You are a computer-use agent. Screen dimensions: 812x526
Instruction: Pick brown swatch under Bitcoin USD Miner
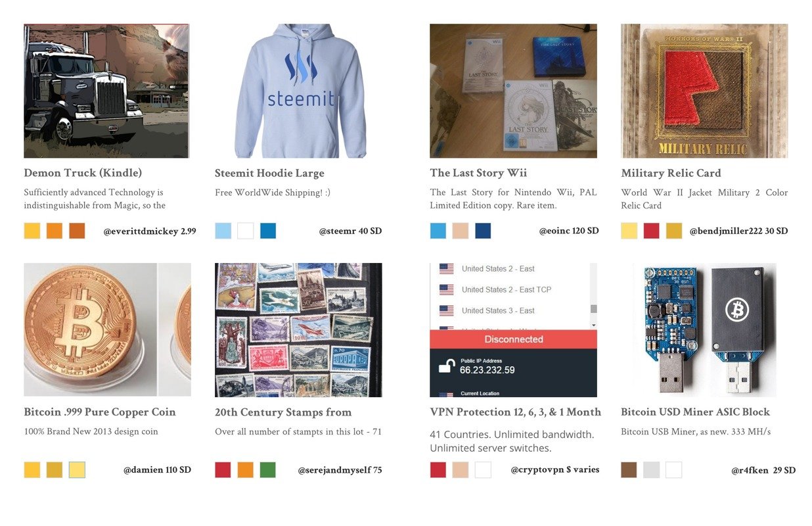pos(629,469)
